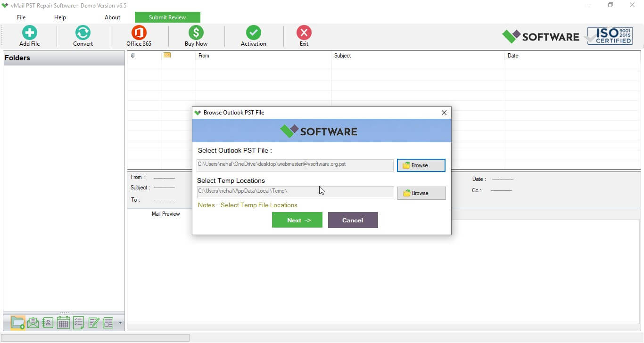Switch to the Mail Preview tab
The width and height of the screenshot is (644, 343).
click(x=165, y=214)
